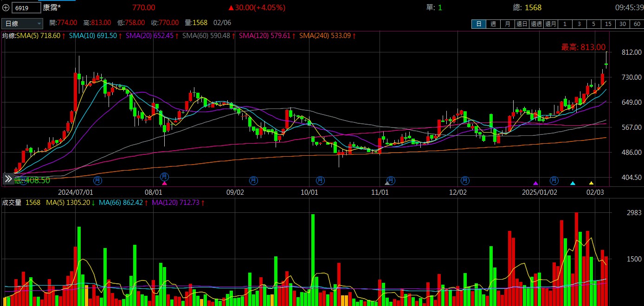Switch to monthly 月 chart period
Screen dimensions: 644x306
[508, 24]
